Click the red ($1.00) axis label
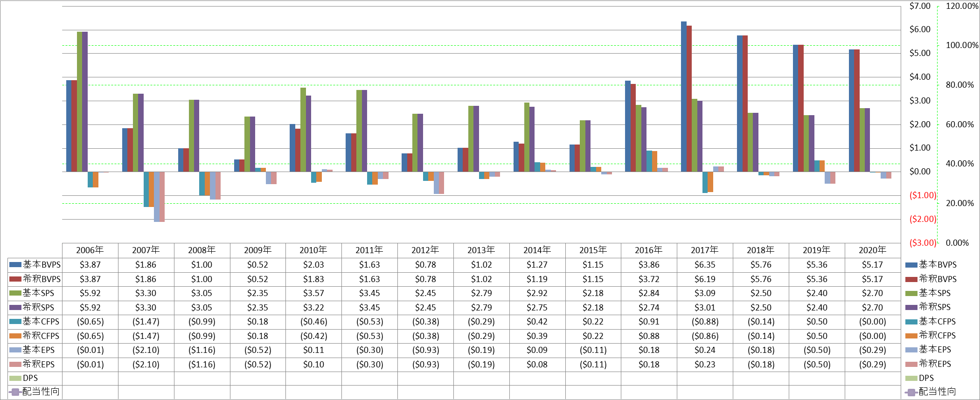980x400 pixels. click(x=923, y=195)
